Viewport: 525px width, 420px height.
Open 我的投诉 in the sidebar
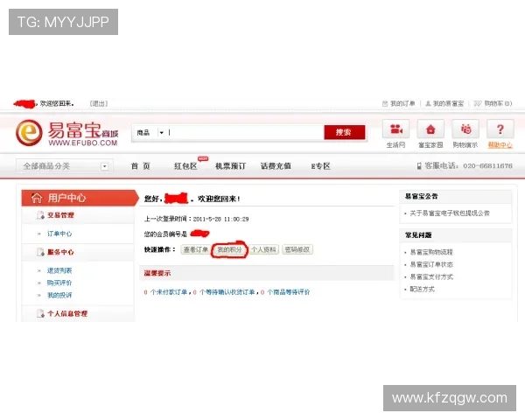click(59, 295)
